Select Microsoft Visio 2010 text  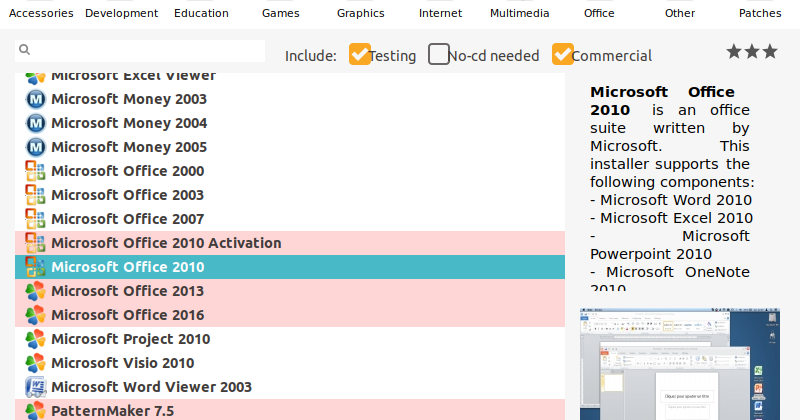[x=123, y=363]
